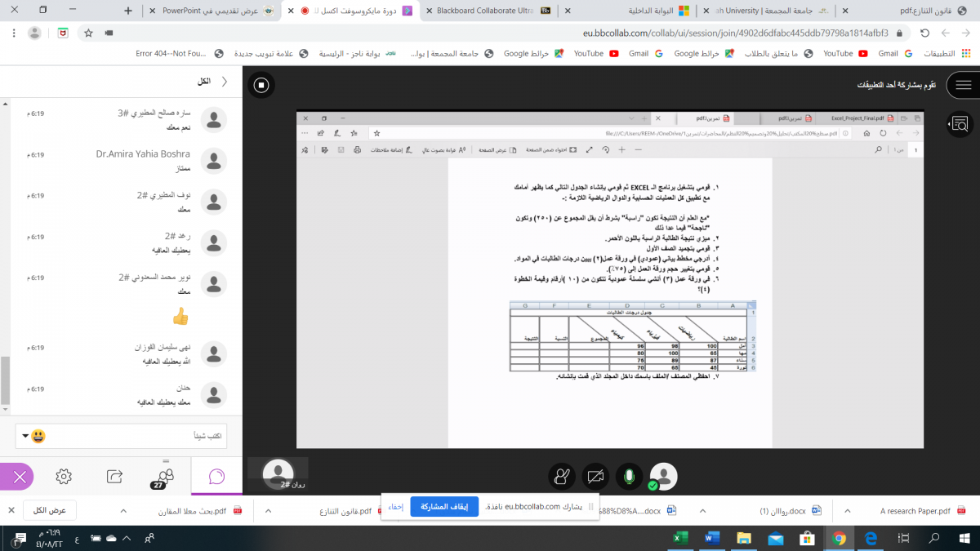The height and width of the screenshot is (551, 980).
Task: Open my status and settings avatar
Action: [x=663, y=476]
